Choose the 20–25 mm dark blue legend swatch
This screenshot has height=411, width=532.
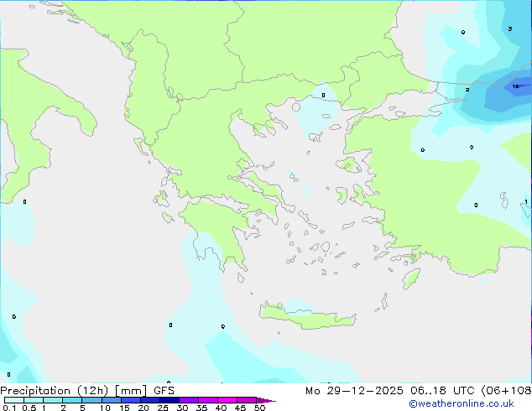[x=150, y=400]
